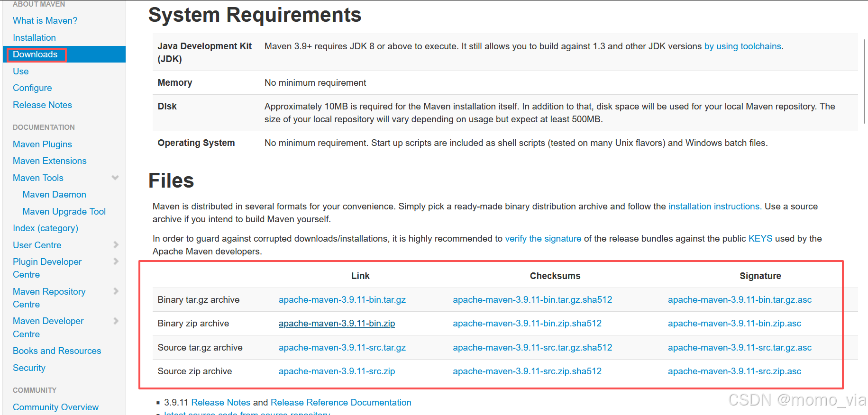Click the Signature column header
This screenshot has height=415, width=868.
(x=760, y=276)
